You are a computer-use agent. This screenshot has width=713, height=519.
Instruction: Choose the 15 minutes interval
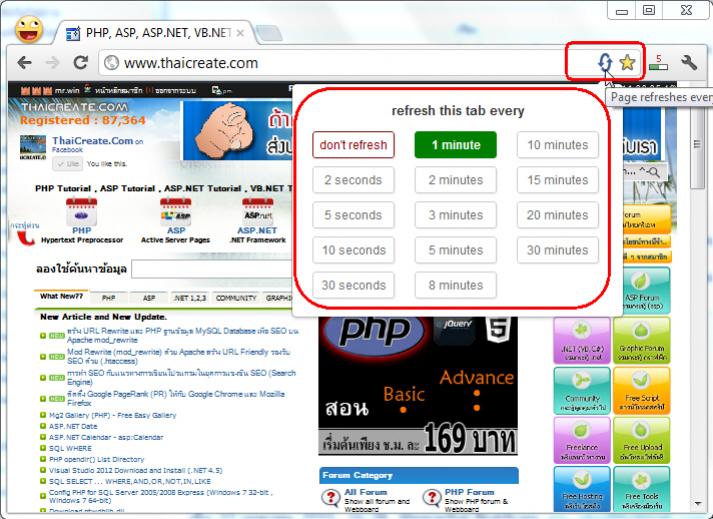tap(557, 180)
